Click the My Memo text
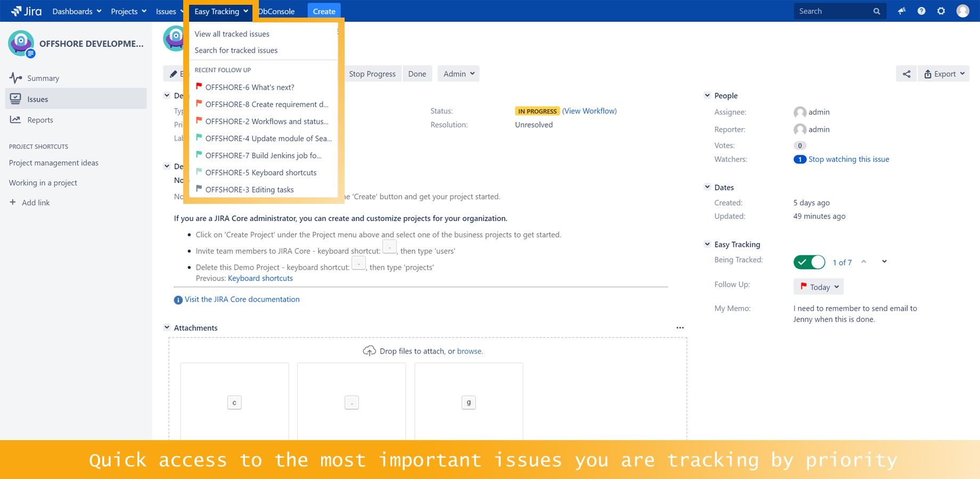Screen dimensions: 980x479 tap(855, 313)
